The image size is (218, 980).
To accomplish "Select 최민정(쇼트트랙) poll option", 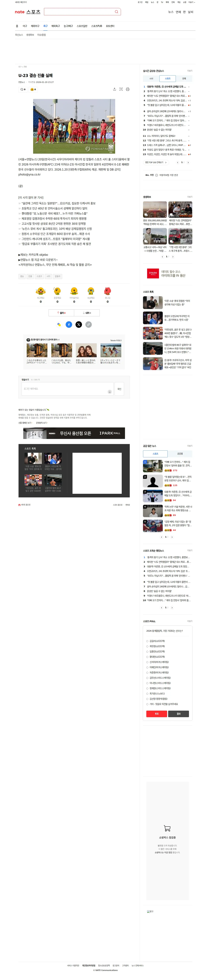I will tap(148, 646).
